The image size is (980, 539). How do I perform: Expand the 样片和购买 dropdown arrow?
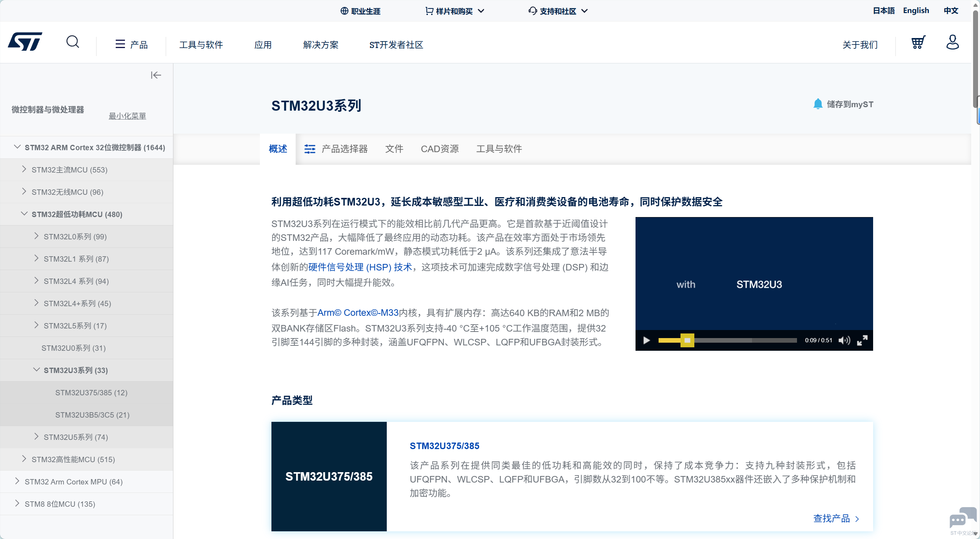tap(481, 11)
